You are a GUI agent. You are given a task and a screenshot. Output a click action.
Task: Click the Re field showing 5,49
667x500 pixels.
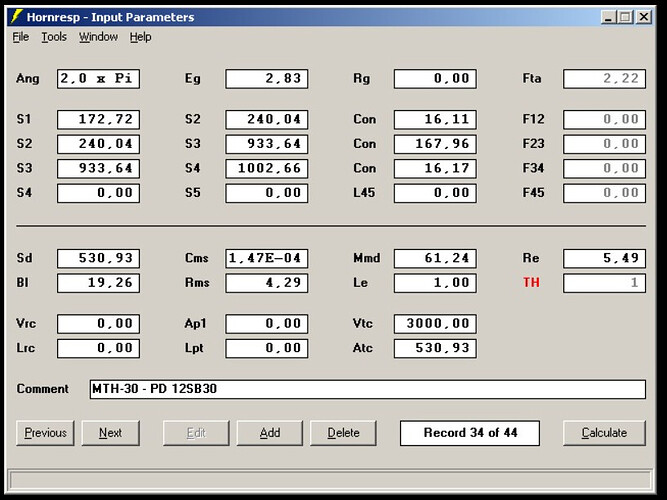604,258
